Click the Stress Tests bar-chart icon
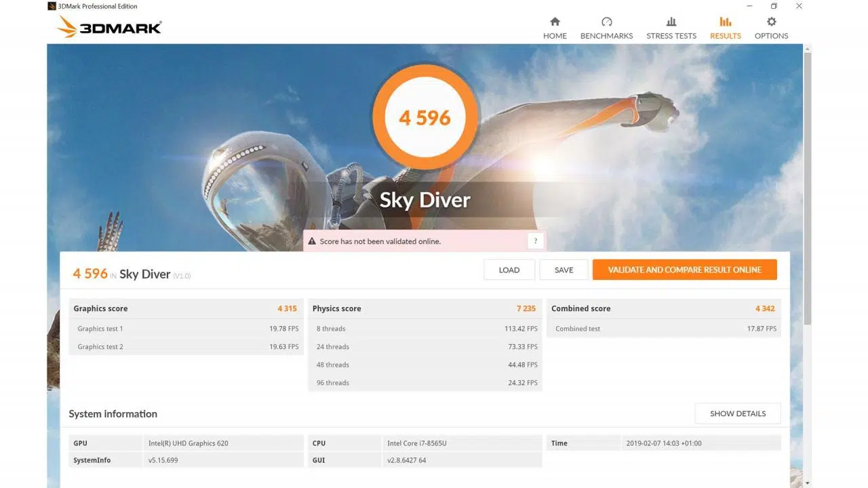Viewport: 868px width, 488px height. click(x=671, y=22)
